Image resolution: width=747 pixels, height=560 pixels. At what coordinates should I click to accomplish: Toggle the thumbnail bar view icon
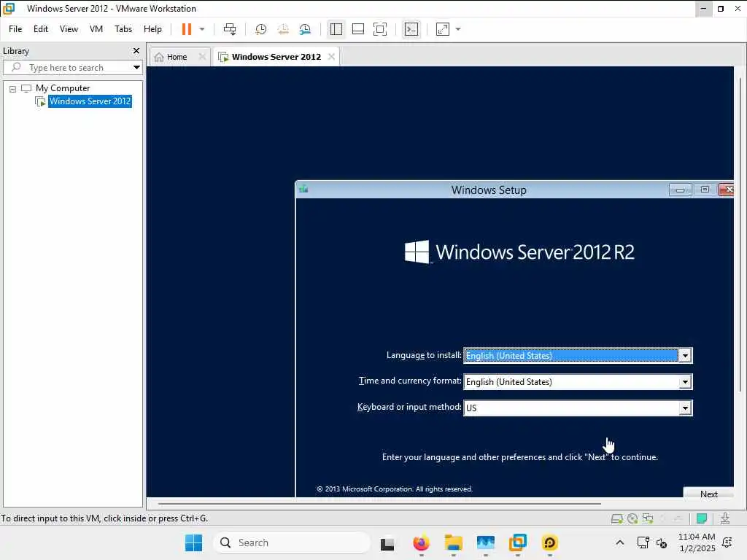point(357,29)
